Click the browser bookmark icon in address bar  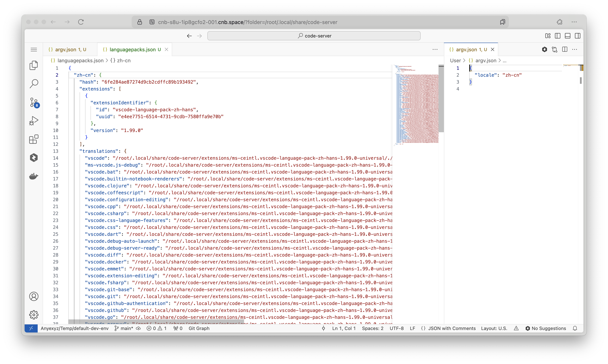point(503,22)
